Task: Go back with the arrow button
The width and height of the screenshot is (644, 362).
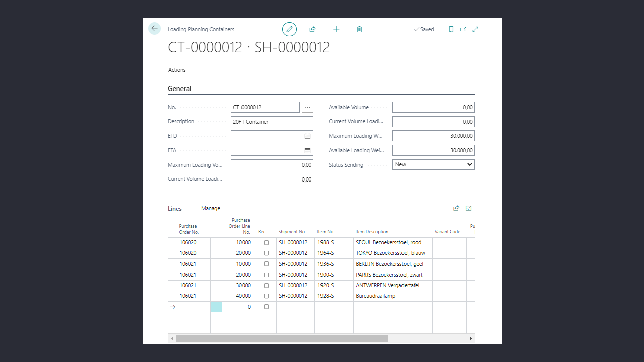Action: 154,29
